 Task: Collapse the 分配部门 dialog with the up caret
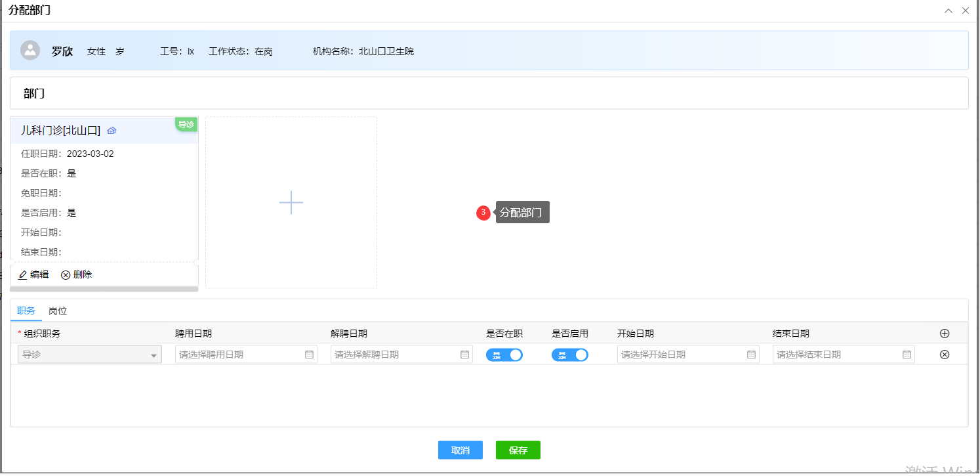tap(949, 11)
